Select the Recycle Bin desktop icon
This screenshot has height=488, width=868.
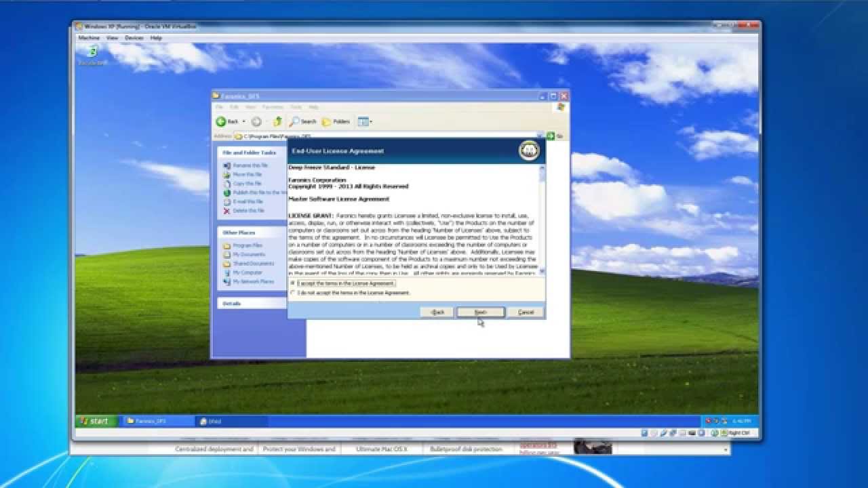click(93, 56)
